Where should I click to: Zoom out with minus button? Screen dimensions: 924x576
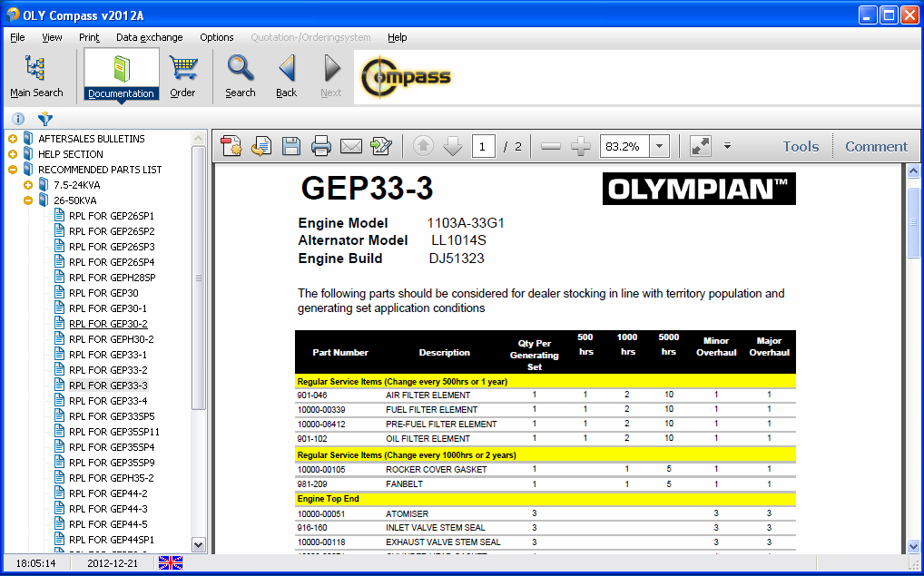click(x=550, y=146)
